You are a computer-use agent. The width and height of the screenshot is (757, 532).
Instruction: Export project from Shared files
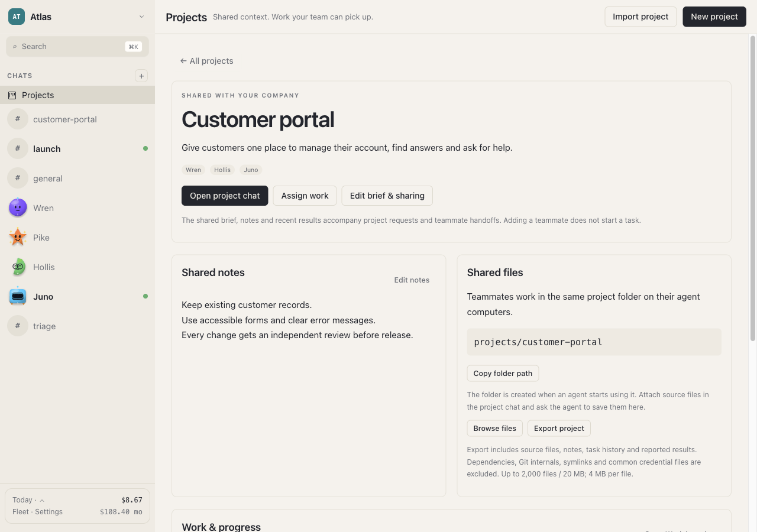tap(559, 429)
